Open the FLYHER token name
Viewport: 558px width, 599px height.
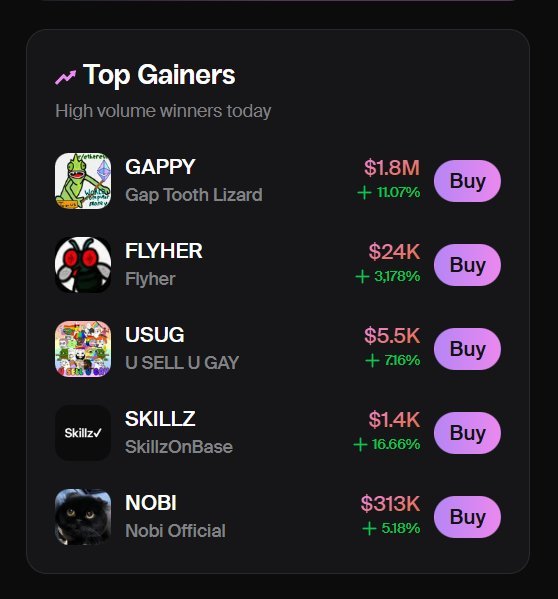[164, 251]
